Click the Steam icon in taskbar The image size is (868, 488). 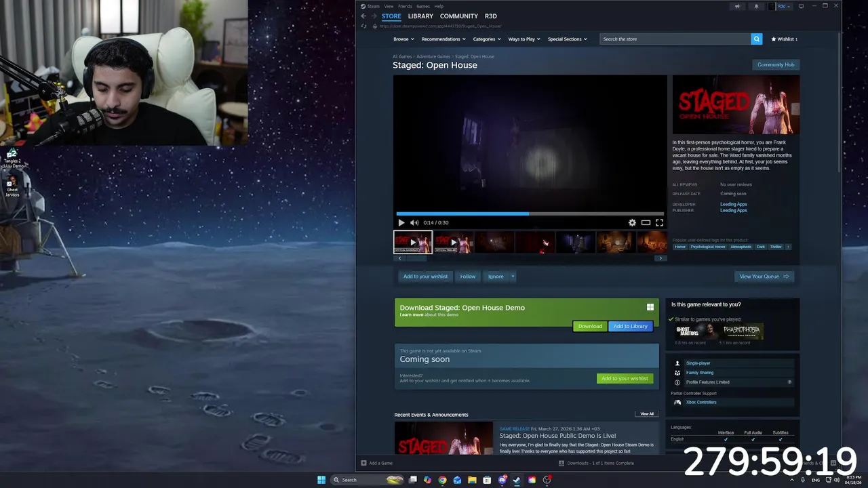coord(517,480)
